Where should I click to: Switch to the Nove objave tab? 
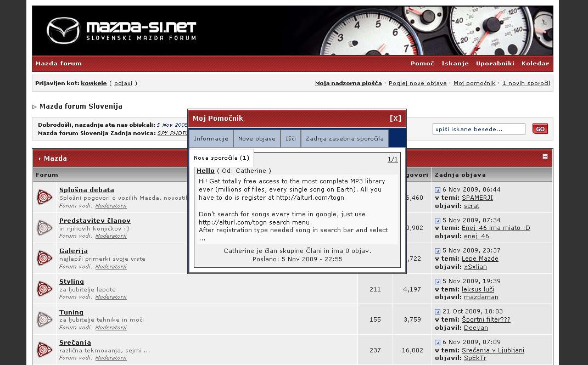257,139
